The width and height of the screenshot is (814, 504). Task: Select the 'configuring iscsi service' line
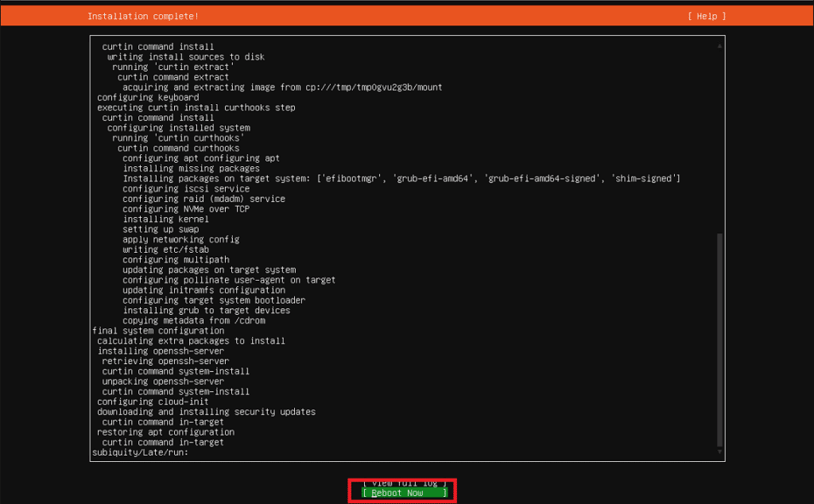coord(186,188)
